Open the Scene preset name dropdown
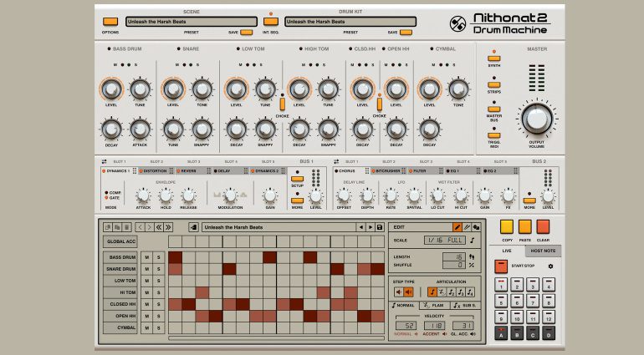Screen dimensions: 644x355 click(x=191, y=21)
